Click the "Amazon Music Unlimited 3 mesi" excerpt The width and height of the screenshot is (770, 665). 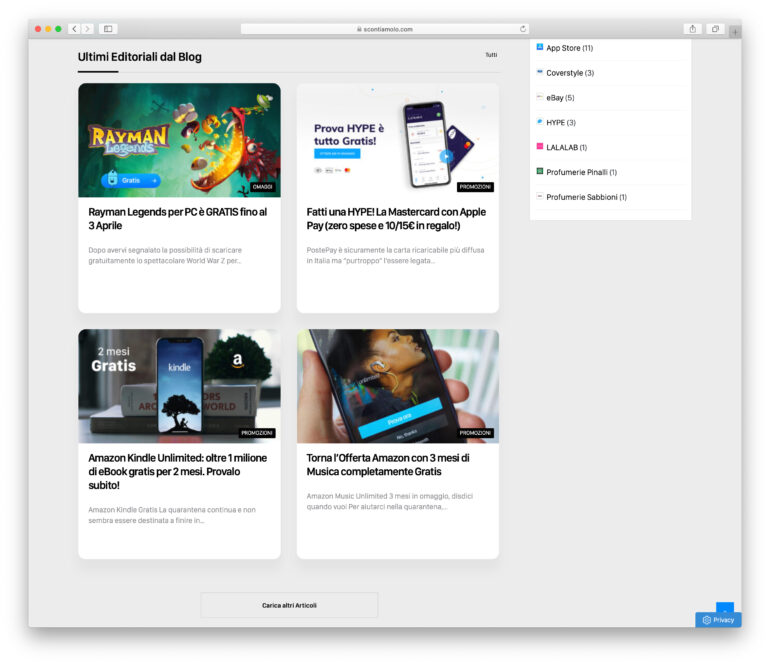[x=389, y=501]
